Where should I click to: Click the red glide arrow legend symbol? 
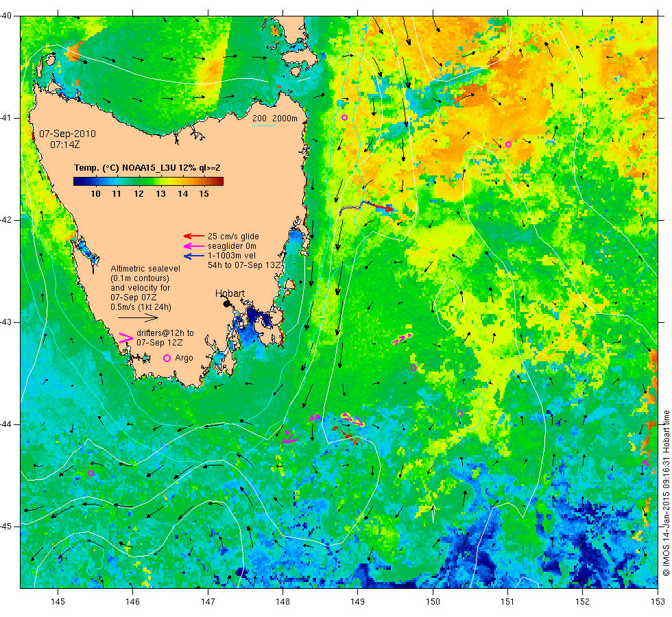coord(193,236)
